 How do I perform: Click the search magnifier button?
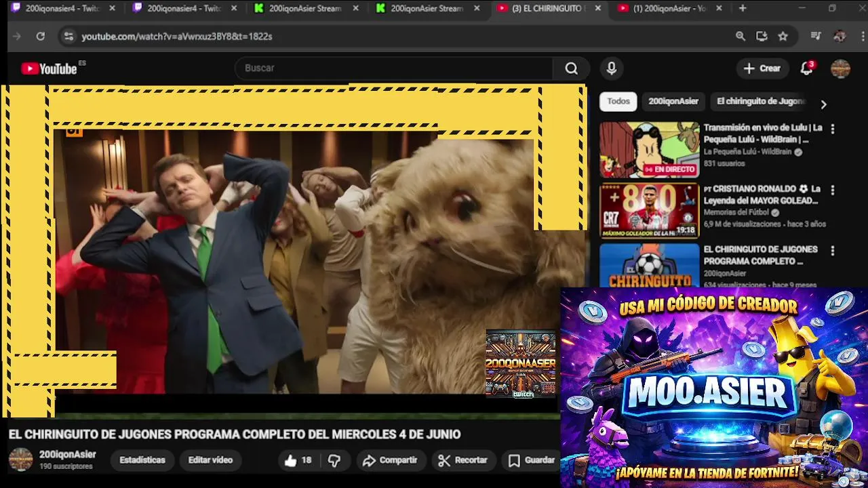[571, 68]
